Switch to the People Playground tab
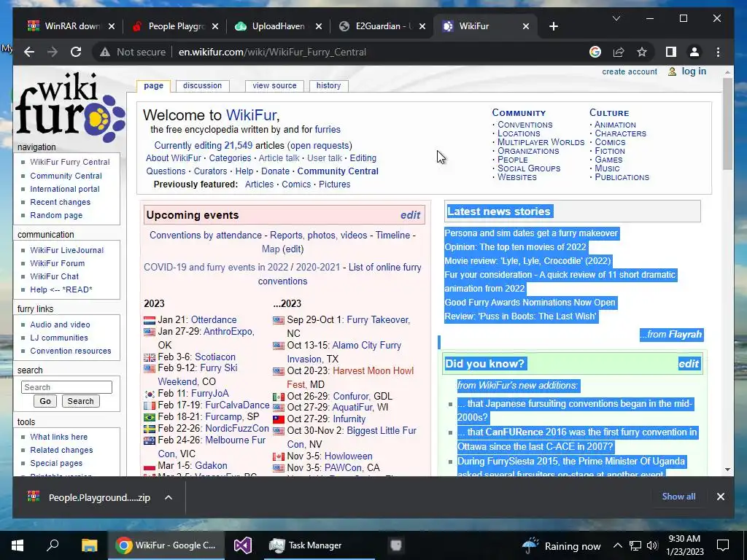Screen dimensions: 747x560 pyautogui.click(x=176, y=26)
